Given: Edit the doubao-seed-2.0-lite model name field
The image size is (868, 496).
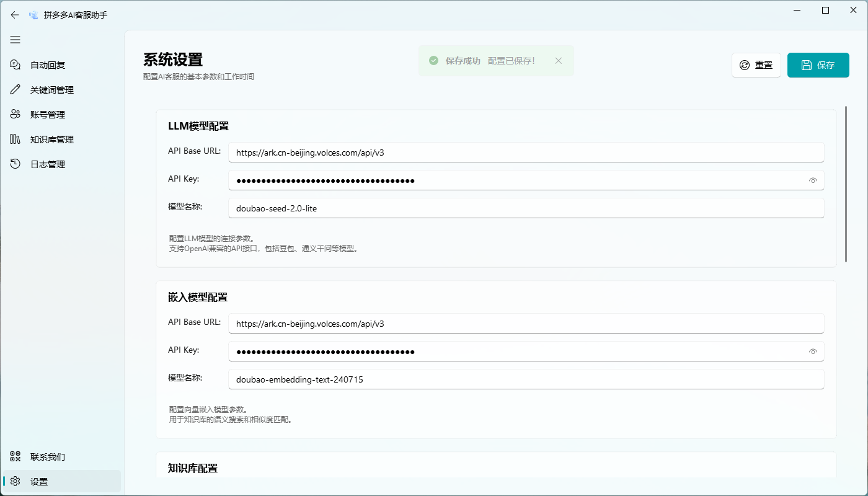Looking at the screenshot, I should point(526,208).
